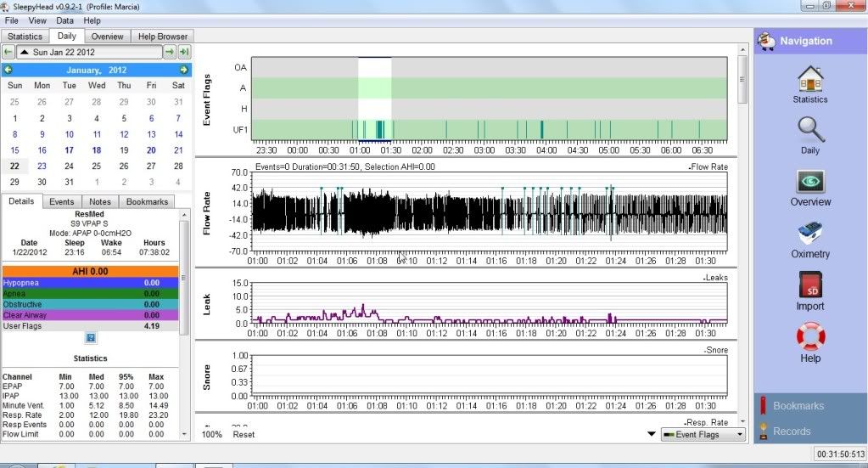Click the Resp. Rate statistics row
This screenshot has width=868, height=468.
(x=86, y=414)
